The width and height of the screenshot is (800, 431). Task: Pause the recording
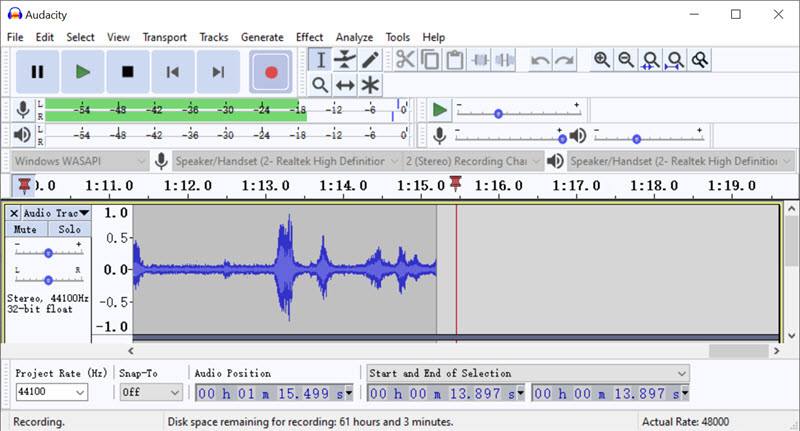37,72
